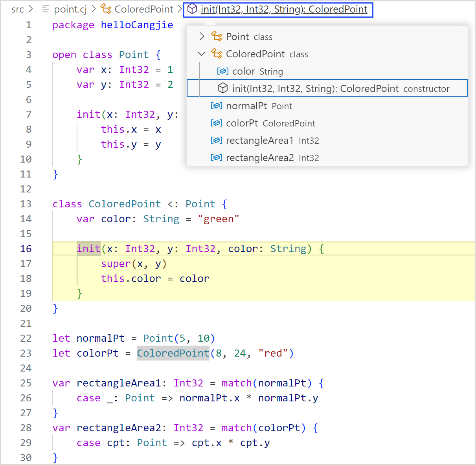Click the Point class symbol icon in dropdown

pos(217,37)
